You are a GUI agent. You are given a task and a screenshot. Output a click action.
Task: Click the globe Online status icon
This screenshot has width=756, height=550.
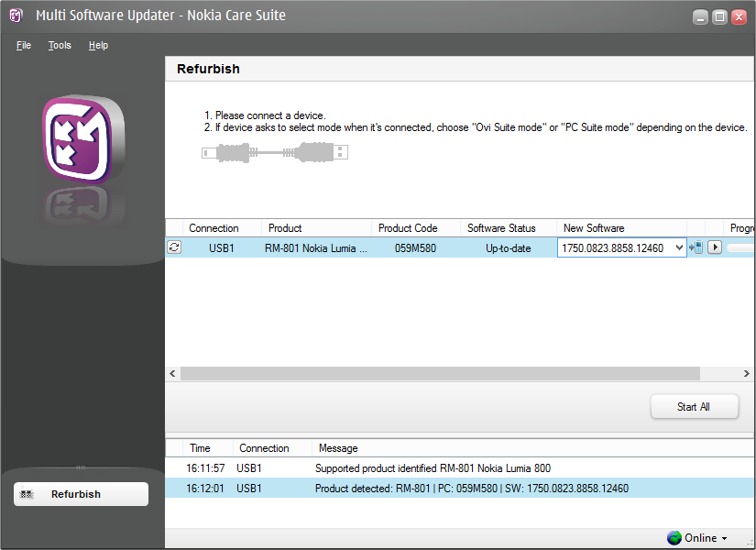pos(674,538)
